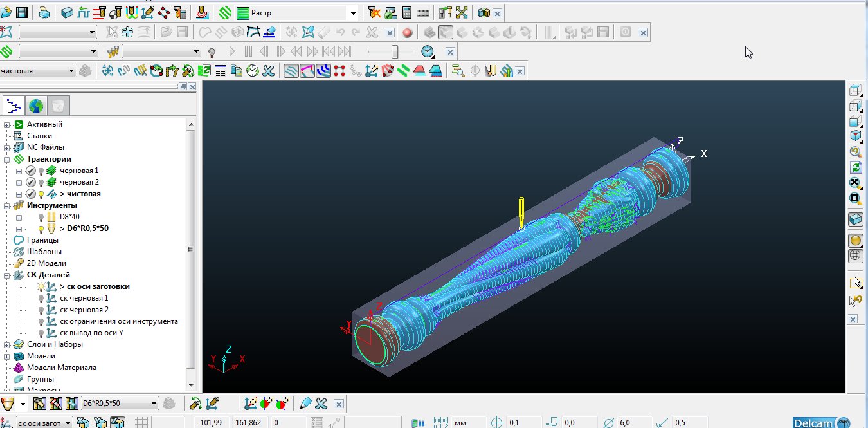Toggle bulb for ск черновая 1 workplane
The image size is (868, 428).
[41, 299]
